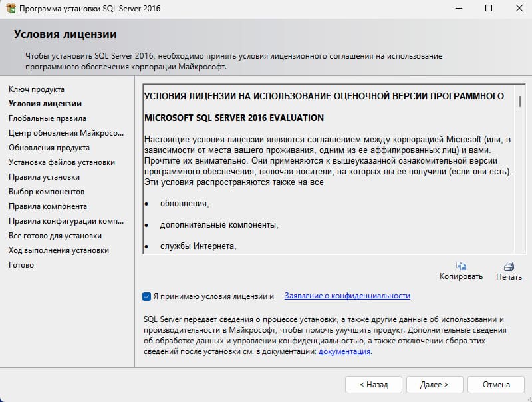
Task: Click the license text scrollbar thumb
Action: click(520, 101)
